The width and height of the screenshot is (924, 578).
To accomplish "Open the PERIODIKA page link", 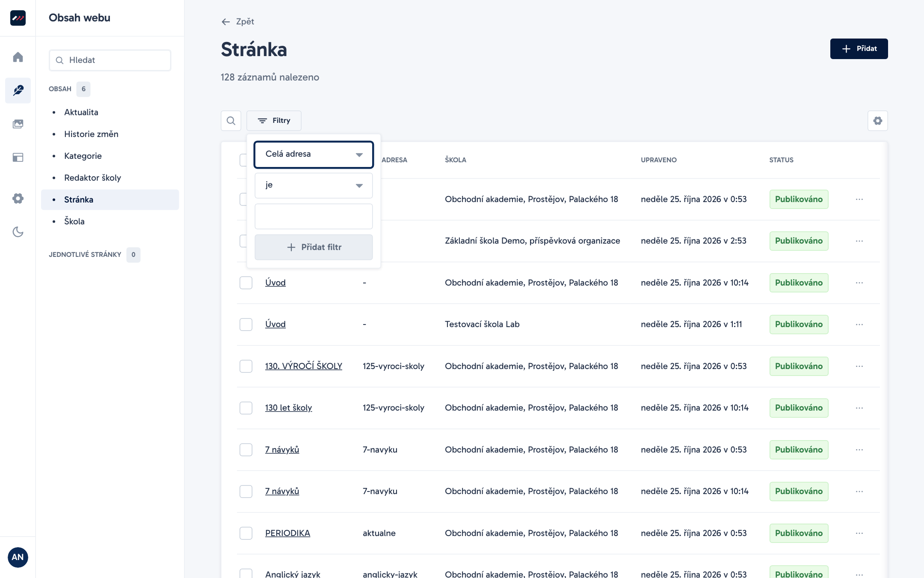I will pos(287,533).
